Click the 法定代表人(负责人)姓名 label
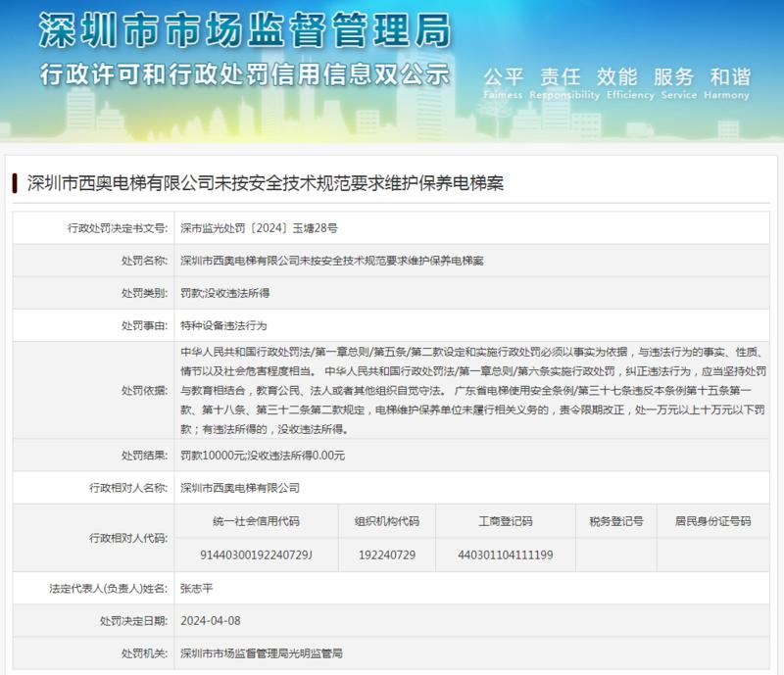This screenshot has width=784, height=675. pyautogui.click(x=109, y=589)
